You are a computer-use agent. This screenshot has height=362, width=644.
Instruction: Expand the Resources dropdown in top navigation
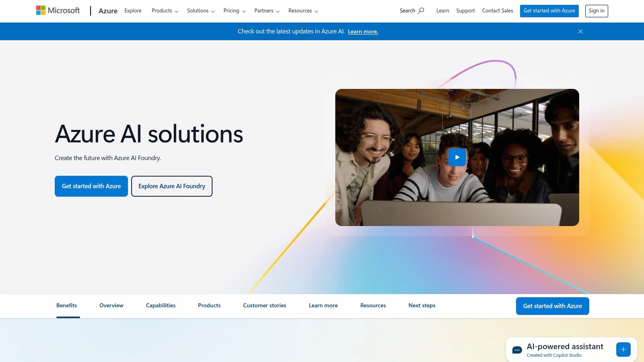click(x=303, y=11)
